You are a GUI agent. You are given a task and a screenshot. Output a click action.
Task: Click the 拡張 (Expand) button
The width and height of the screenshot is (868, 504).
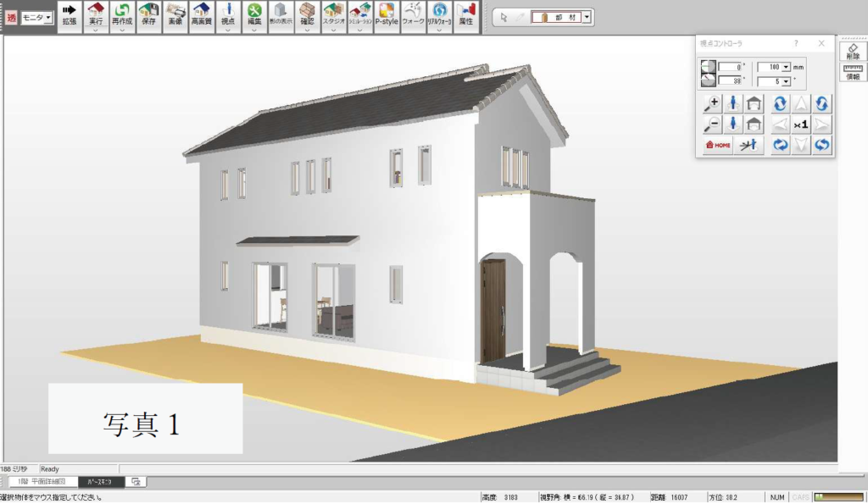coord(70,14)
